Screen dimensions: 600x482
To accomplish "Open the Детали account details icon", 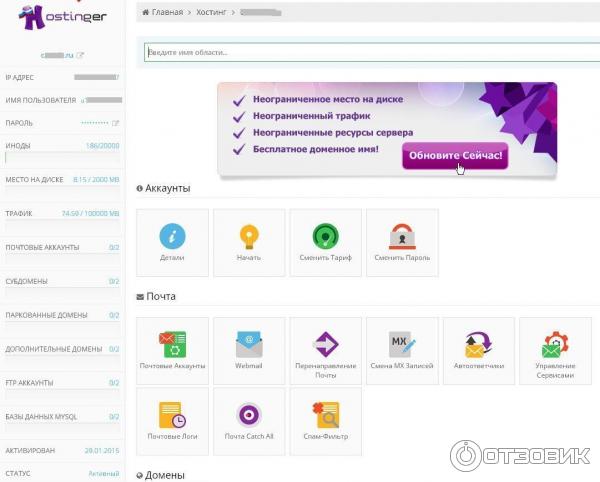I will 172,237.
